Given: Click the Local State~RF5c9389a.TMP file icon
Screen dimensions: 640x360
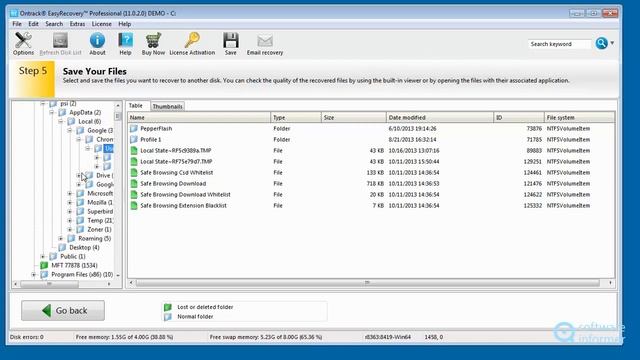Looking at the screenshot, I should pyautogui.click(x=134, y=151).
